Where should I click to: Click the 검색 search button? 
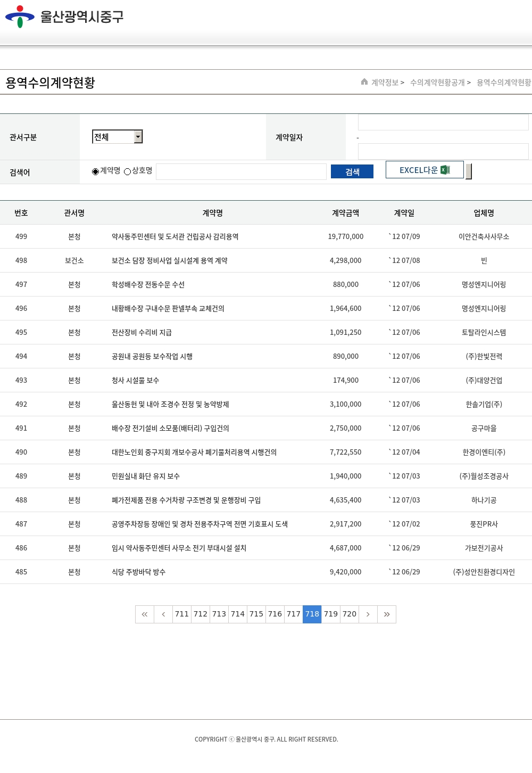tap(352, 171)
